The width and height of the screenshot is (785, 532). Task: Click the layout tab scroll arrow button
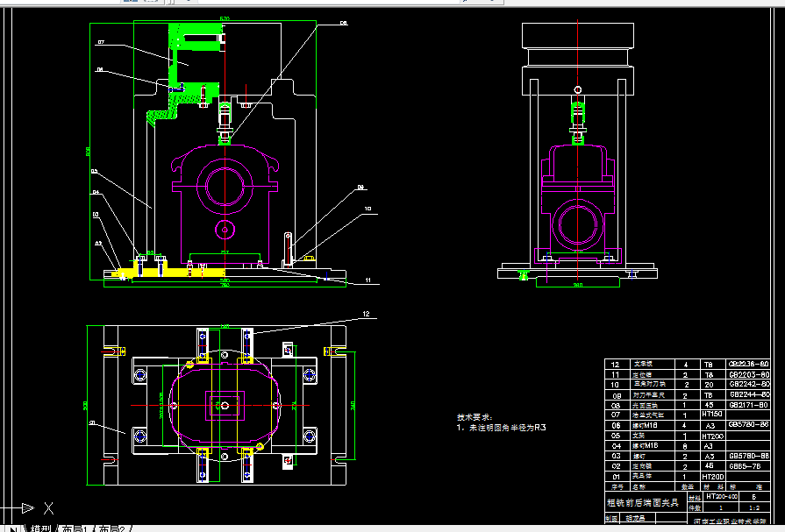coord(13,528)
